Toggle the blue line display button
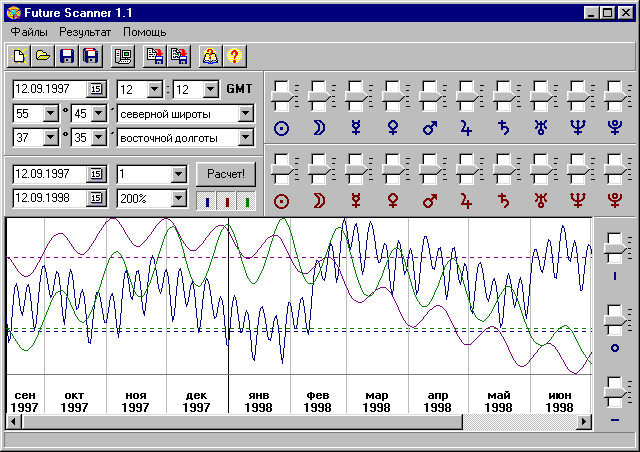640x452 pixels. point(207,200)
